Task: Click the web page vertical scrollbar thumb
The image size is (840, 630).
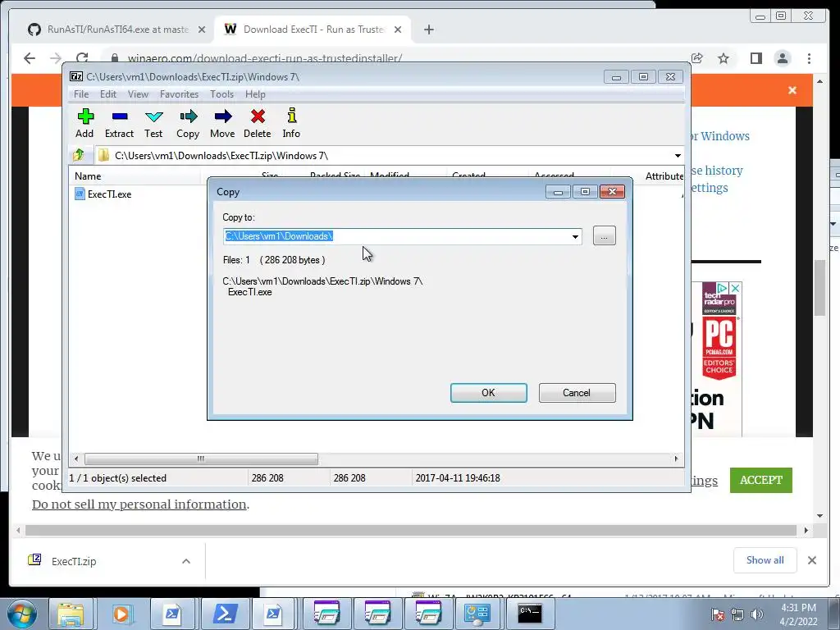Action: (819, 288)
